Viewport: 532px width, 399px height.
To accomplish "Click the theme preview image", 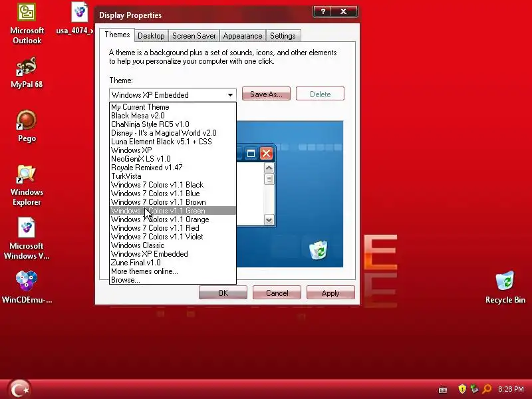I will 290,194.
